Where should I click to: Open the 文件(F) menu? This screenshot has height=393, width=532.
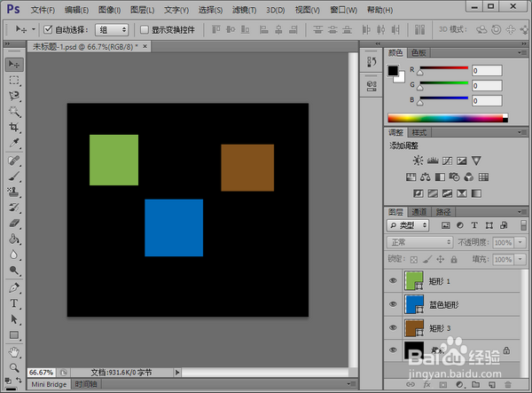pyautogui.click(x=43, y=10)
